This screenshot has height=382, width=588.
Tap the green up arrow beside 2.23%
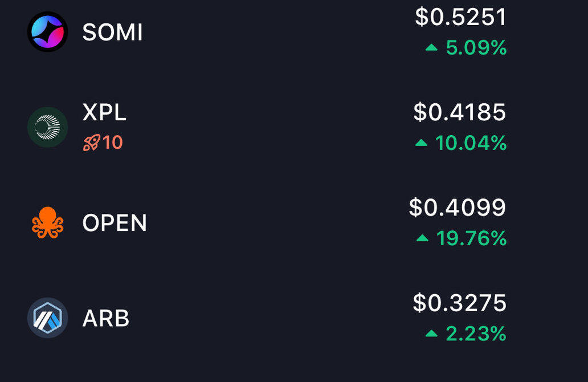[431, 334]
